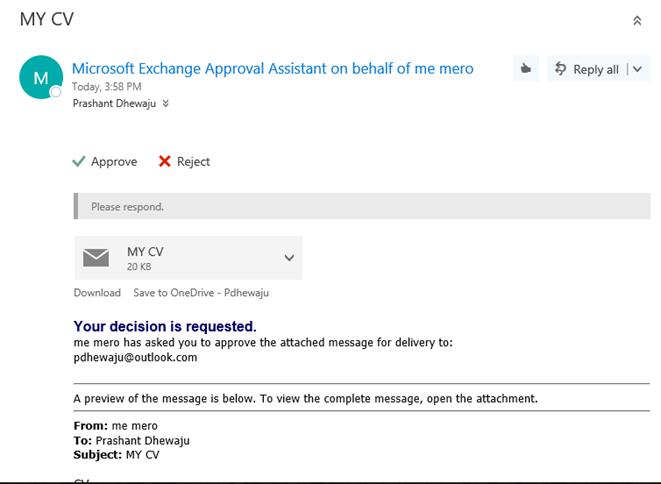
Task: Click the 20 KB attachment size text
Action: click(139, 266)
